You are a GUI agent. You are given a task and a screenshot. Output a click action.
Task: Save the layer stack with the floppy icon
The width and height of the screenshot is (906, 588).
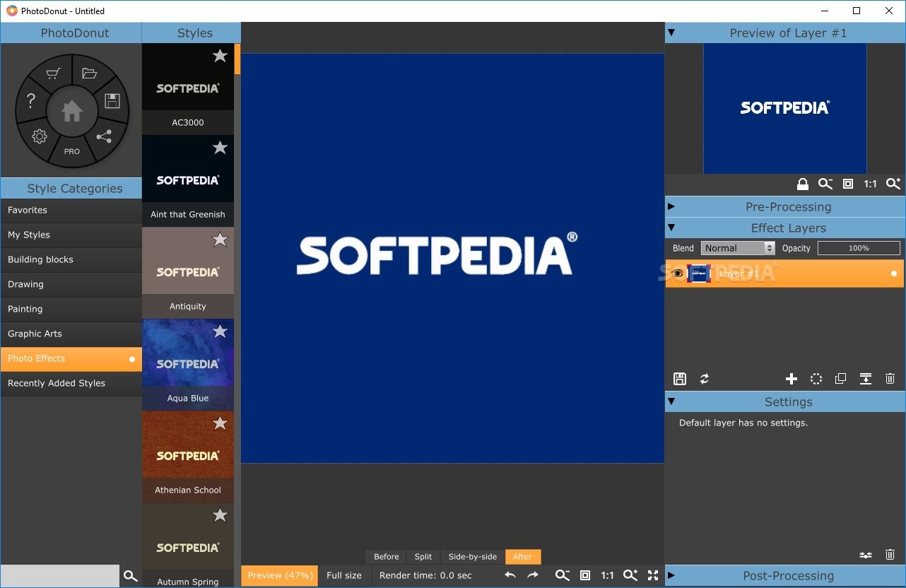click(680, 379)
